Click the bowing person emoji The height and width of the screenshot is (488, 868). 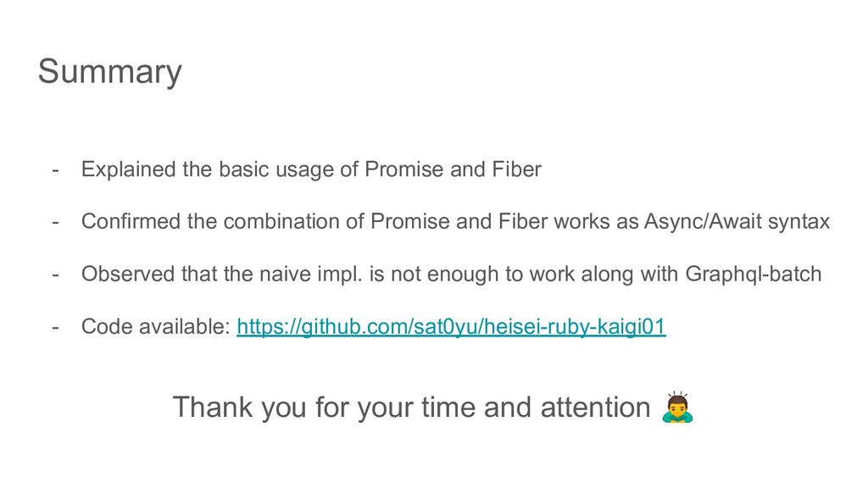pyautogui.click(x=676, y=408)
